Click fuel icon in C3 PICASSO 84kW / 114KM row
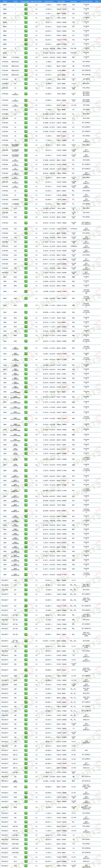 tap(26, 105)
